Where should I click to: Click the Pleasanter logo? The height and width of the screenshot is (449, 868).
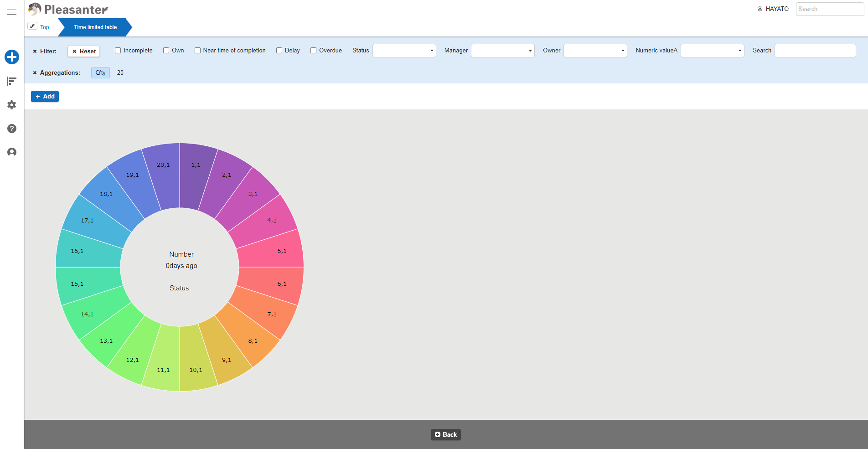tap(68, 9)
